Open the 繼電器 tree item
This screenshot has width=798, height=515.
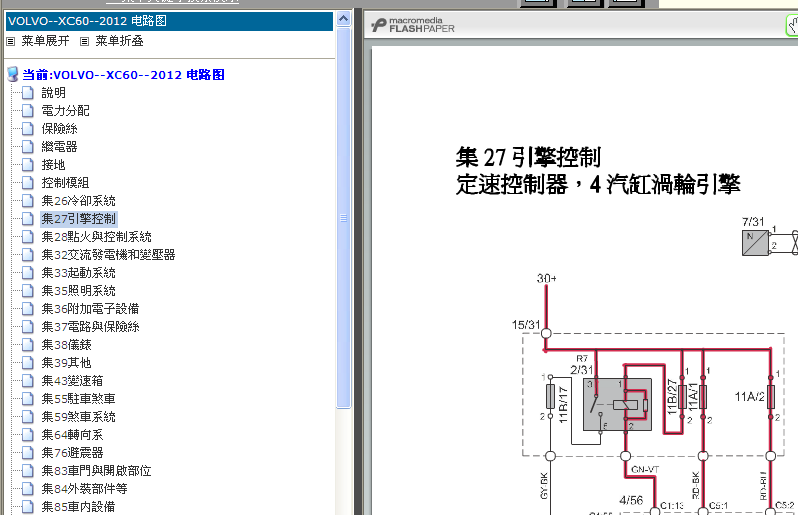click(60, 147)
